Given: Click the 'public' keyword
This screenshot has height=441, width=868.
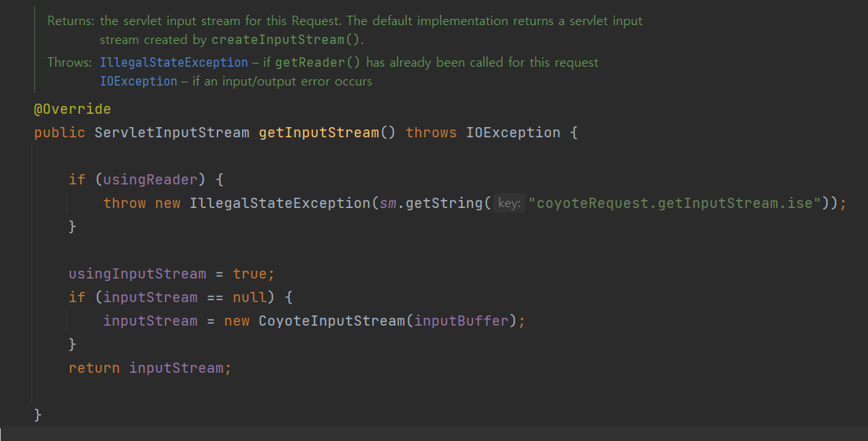Looking at the screenshot, I should [60, 133].
